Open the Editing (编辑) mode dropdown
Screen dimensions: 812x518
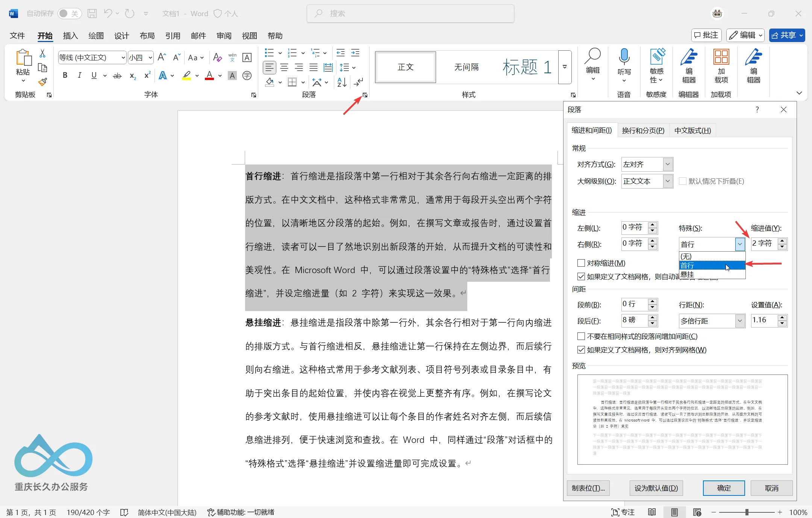pyautogui.click(x=745, y=35)
